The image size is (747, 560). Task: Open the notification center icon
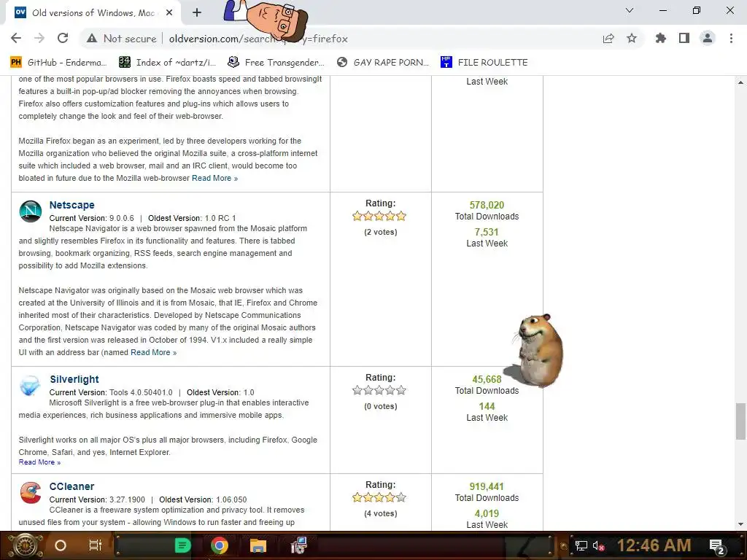tap(717, 546)
